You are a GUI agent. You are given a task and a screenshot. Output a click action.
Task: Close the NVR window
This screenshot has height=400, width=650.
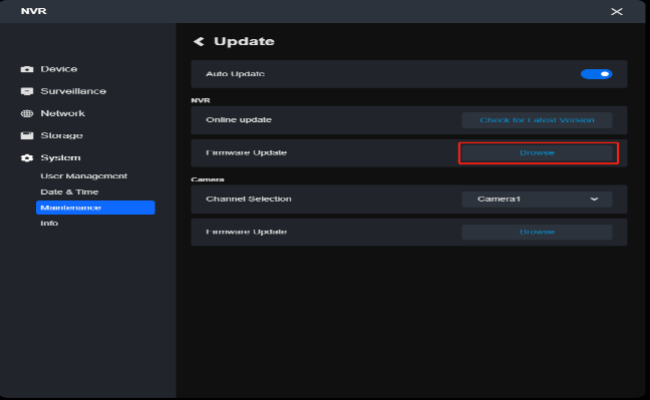point(616,11)
